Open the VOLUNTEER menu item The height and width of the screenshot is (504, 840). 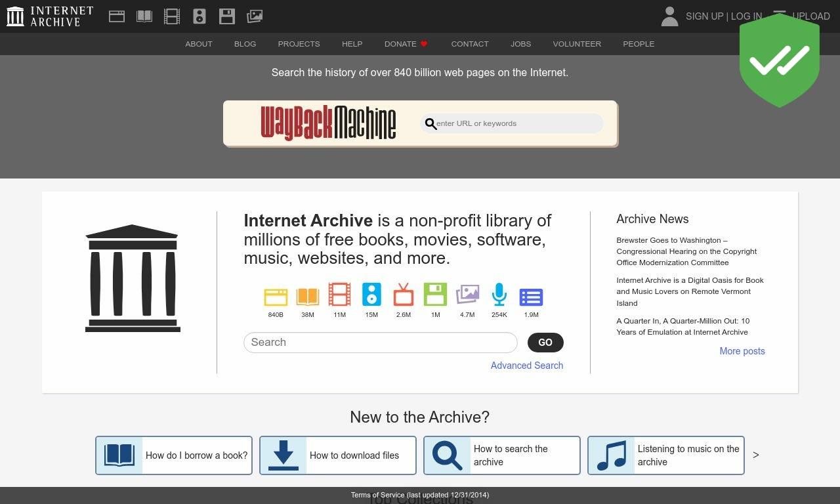pos(577,44)
